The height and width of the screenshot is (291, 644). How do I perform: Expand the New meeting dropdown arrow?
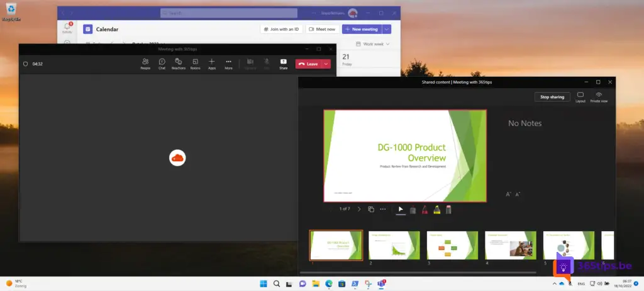pos(387,29)
